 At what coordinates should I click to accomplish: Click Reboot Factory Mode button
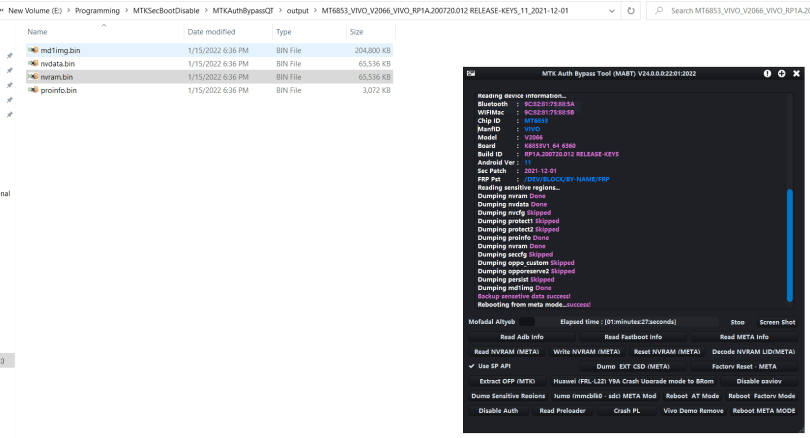761,396
